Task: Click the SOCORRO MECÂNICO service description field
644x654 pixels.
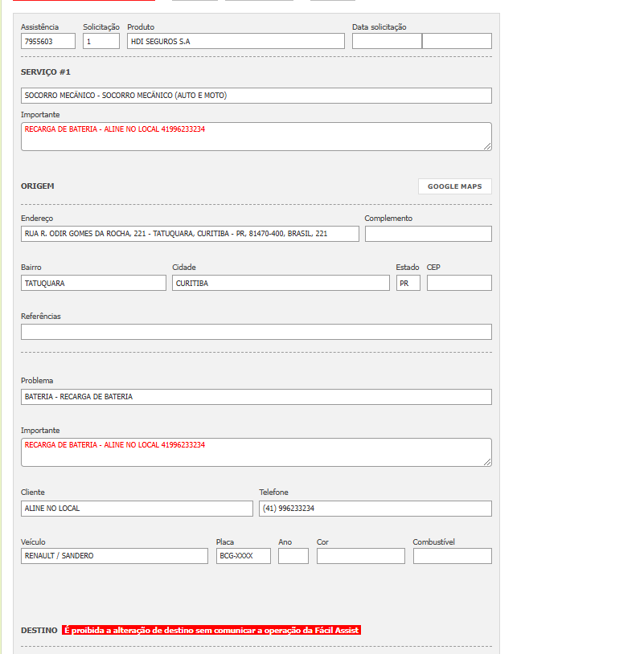Action: (x=256, y=96)
